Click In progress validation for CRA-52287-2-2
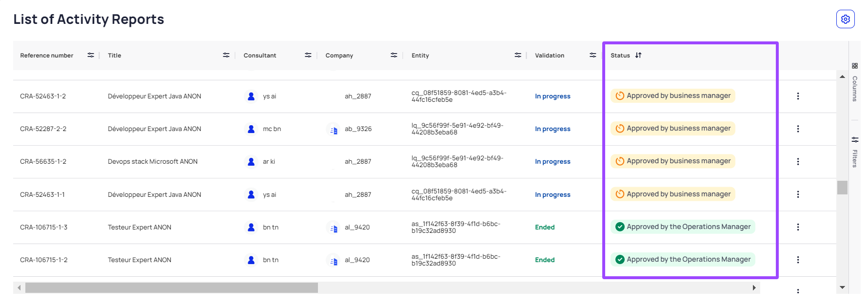Viewport: 868px width, 305px height. [552, 129]
